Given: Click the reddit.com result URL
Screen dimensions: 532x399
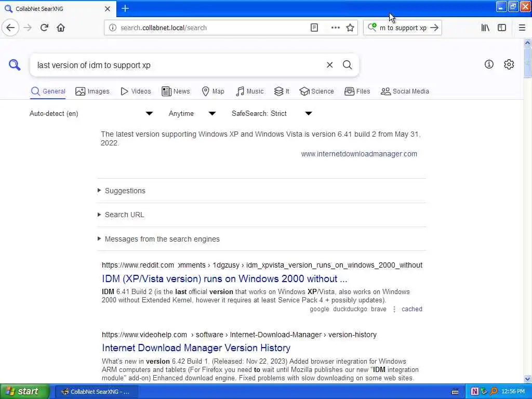Looking at the screenshot, I should click(262, 265).
